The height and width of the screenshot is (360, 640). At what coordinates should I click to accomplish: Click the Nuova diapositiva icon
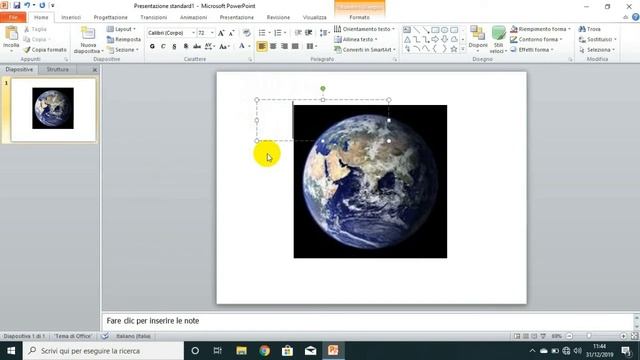[88, 34]
